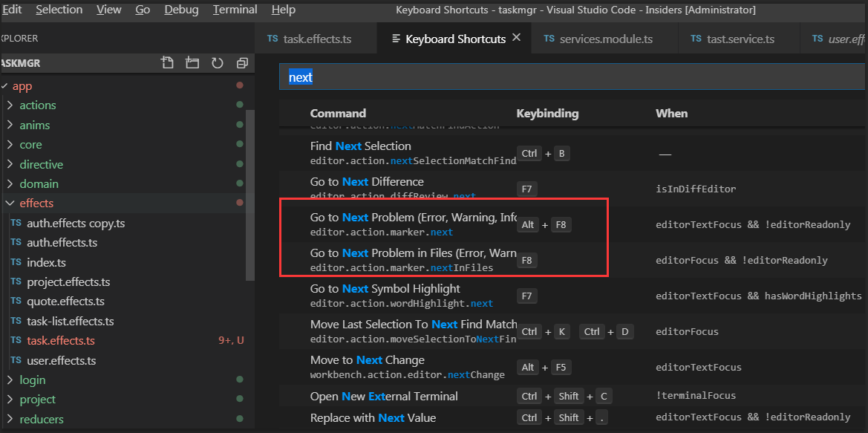Open the Edit menu
The width and height of the screenshot is (868, 433).
point(11,10)
